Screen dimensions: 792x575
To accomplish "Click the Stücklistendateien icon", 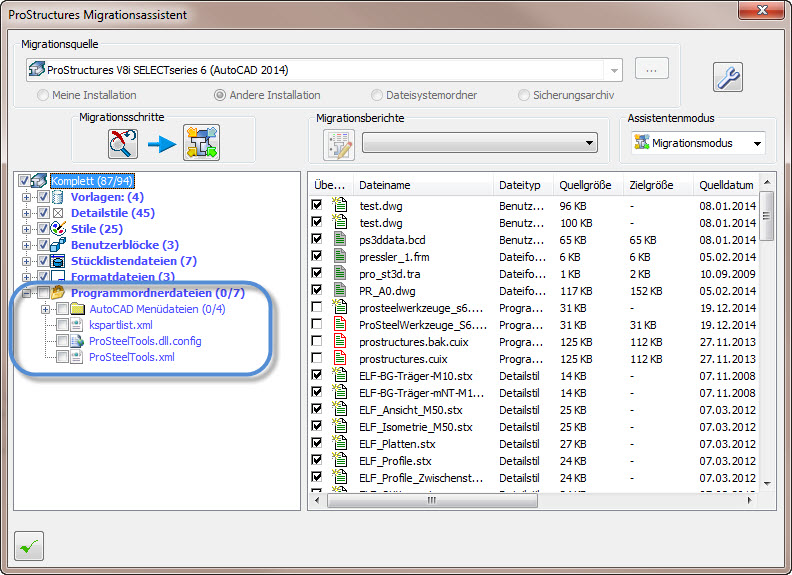I will [x=58, y=261].
